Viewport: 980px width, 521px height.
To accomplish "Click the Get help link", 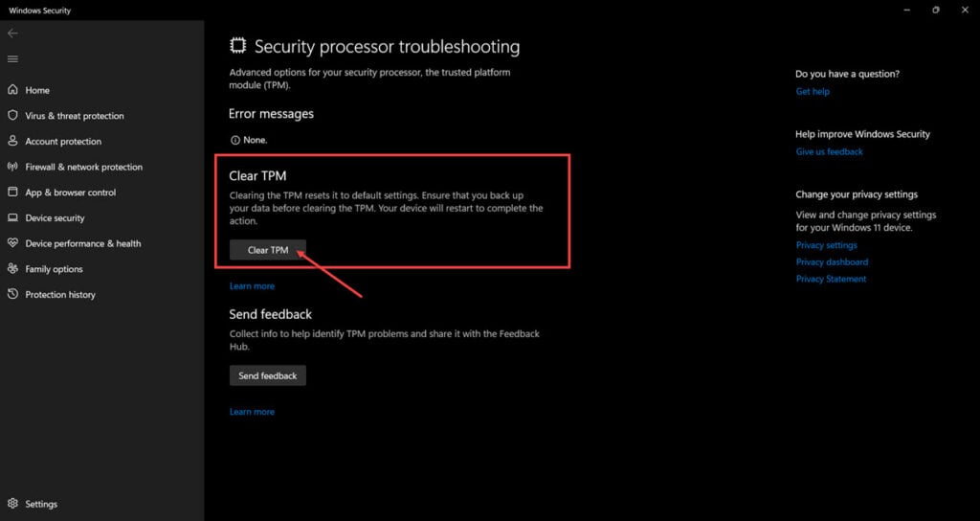I will [x=813, y=91].
